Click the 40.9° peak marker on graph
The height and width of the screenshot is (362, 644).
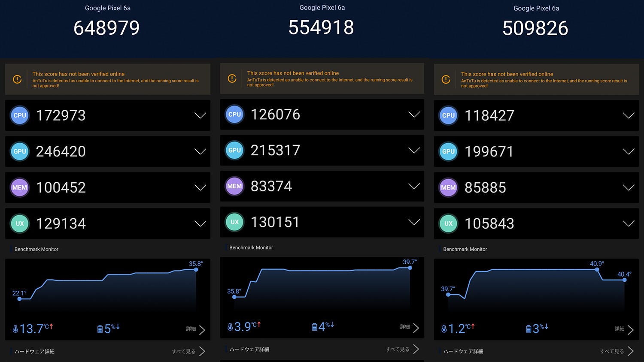pos(597,269)
